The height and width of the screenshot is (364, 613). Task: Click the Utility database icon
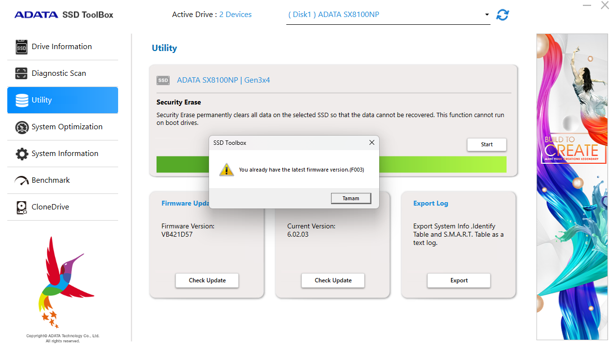coord(22,100)
